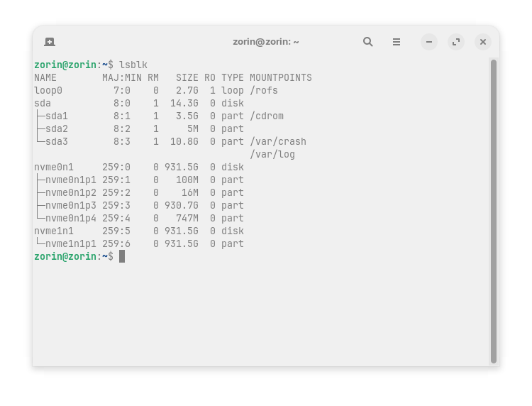Click the 'nvme0n1p3' partition name
The height and width of the screenshot is (406, 532).
pyautogui.click(x=70, y=205)
